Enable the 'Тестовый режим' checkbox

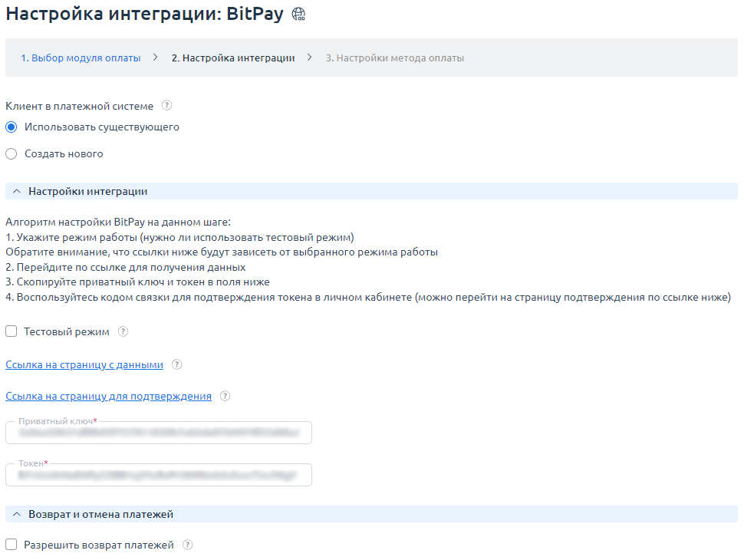(11, 331)
